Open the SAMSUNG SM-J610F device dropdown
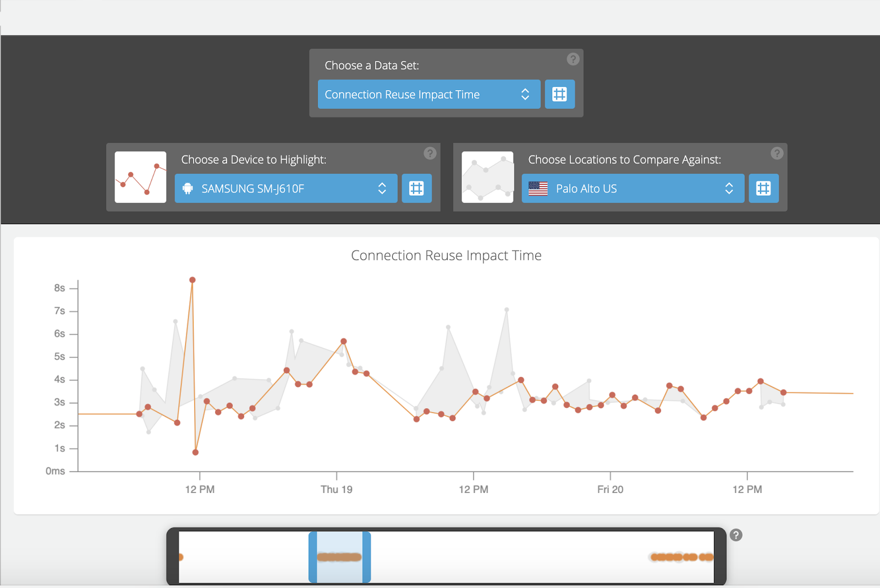 pyautogui.click(x=286, y=188)
